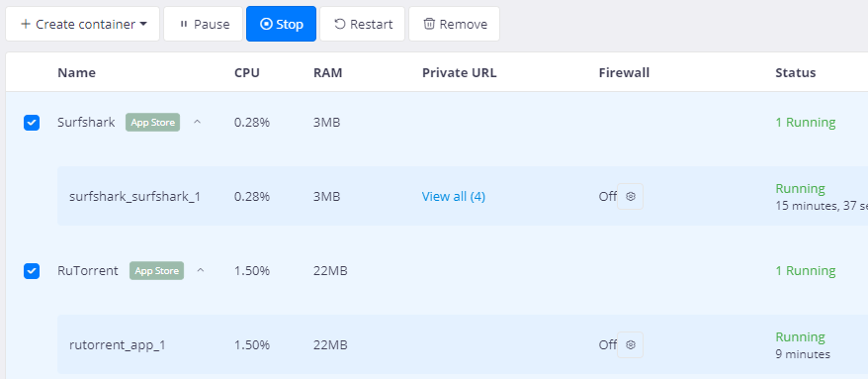
Task: Open View all (4) private URLs
Action: pos(454,196)
